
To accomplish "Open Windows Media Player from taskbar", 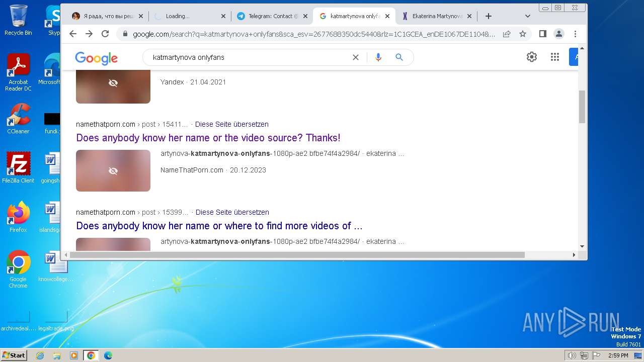I will [74, 355].
